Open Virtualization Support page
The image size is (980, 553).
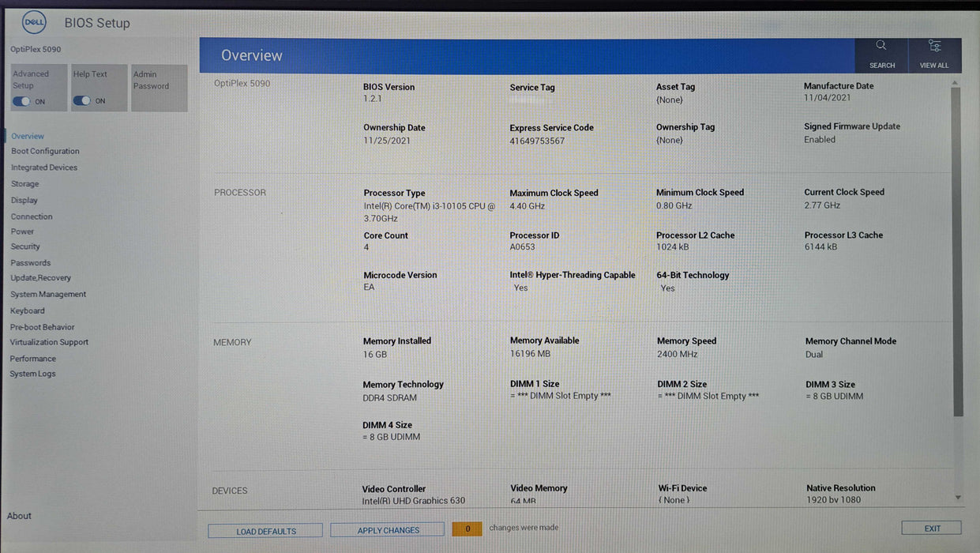[49, 342]
